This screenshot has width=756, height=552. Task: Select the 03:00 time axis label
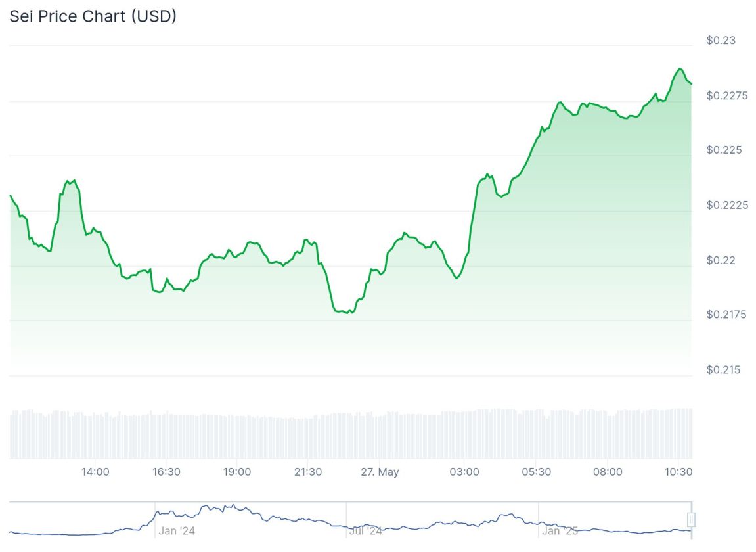pyautogui.click(x=464, y=472)
